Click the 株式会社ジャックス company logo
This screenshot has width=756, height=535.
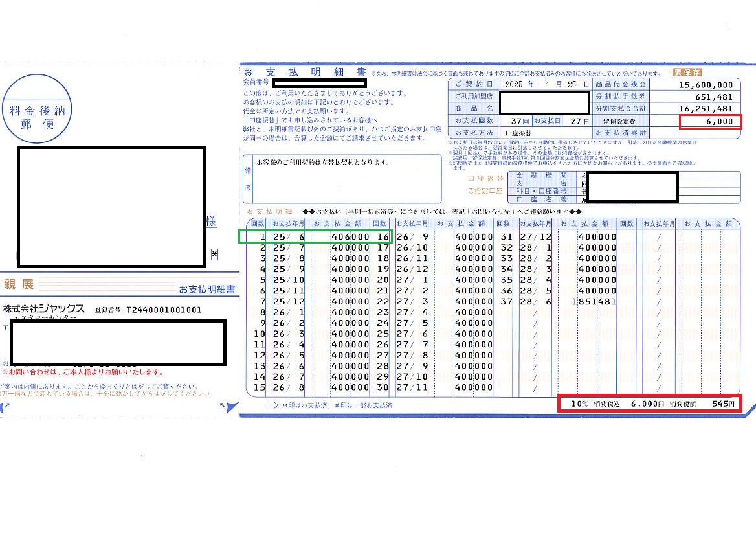click(x=43, y=308)
